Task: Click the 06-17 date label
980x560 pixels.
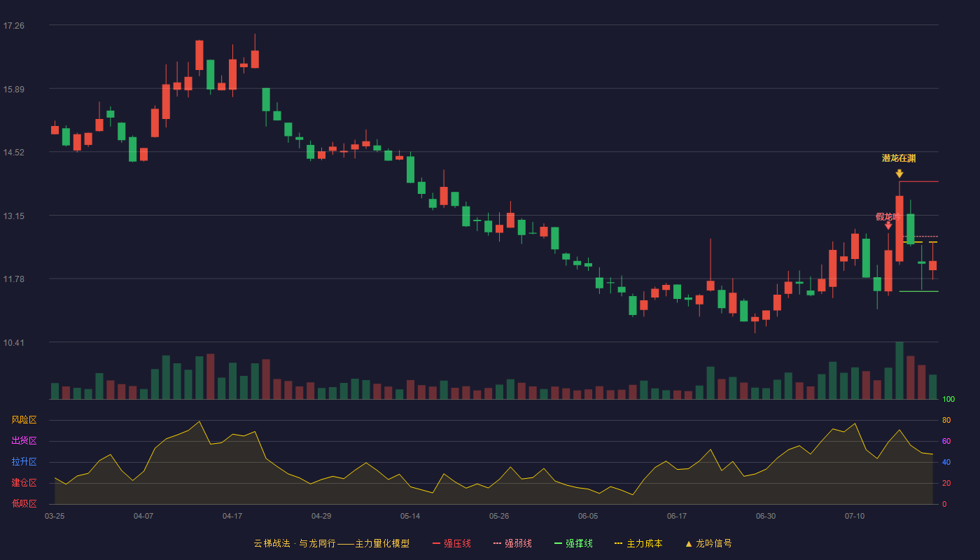Action: click(x=677, y=516)
